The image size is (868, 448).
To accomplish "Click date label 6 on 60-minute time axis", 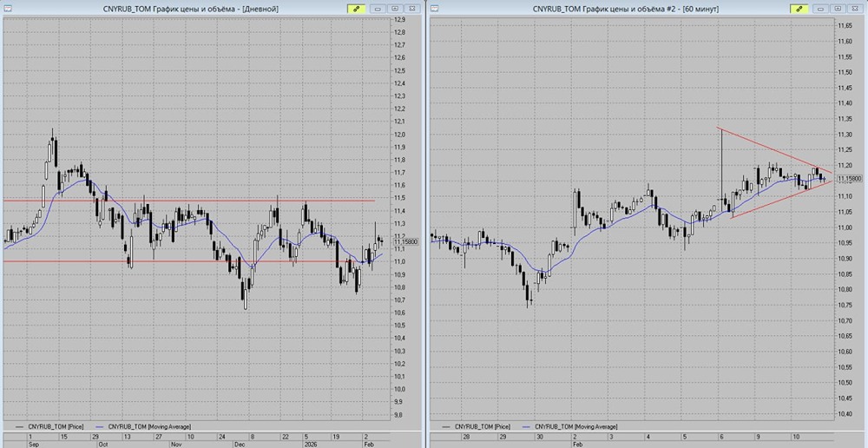I will (x=721, y=437).
